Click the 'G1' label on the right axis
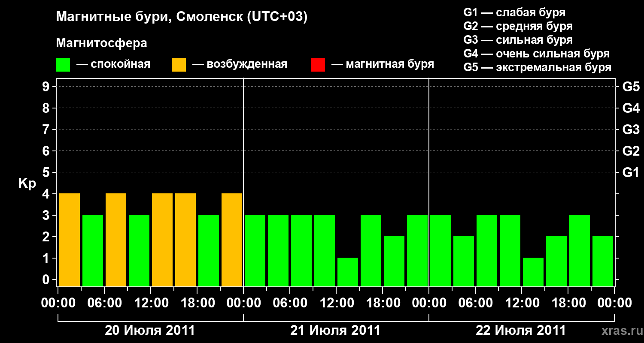The width and height of the screenshot is (644, 343). pos(631,173)
